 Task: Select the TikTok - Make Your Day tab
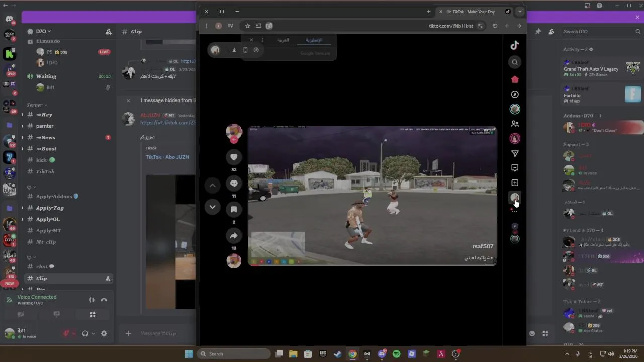pos(473,11)
